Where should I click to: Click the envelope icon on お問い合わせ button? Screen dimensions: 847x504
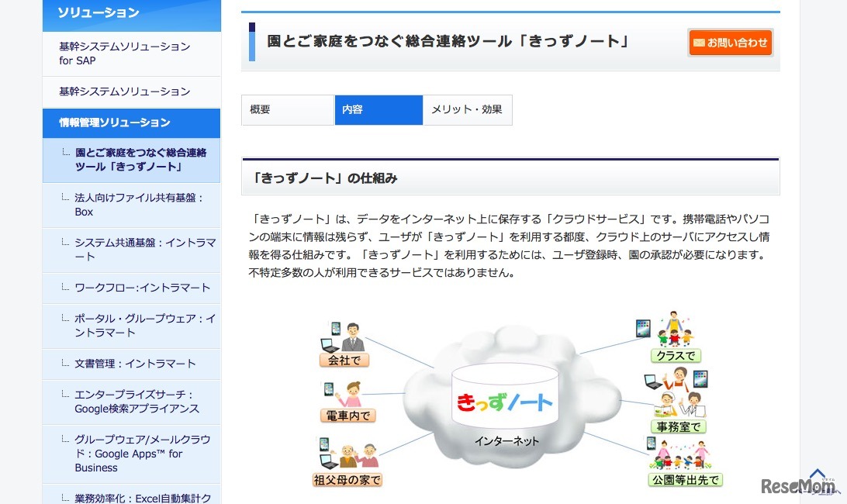pyautogui.click(x=699, y=42)
